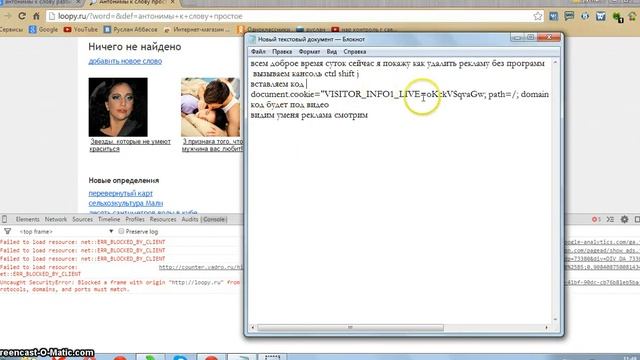Click Notepad vertical scrollbar down arrow
Viewport: 640px width, 360px height.
point(555,320)
